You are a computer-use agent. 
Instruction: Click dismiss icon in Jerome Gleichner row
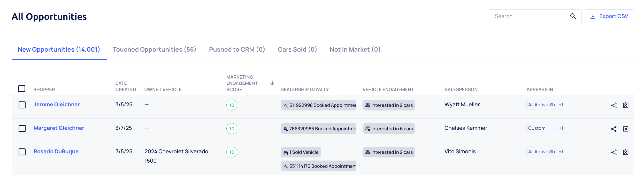point(626,105)
